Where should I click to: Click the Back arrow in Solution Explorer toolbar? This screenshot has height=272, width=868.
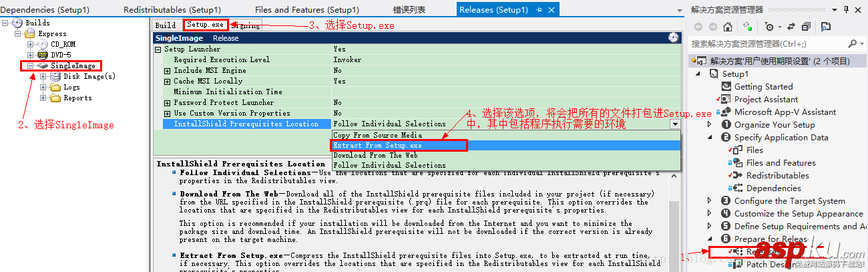(x=699, y=27)
